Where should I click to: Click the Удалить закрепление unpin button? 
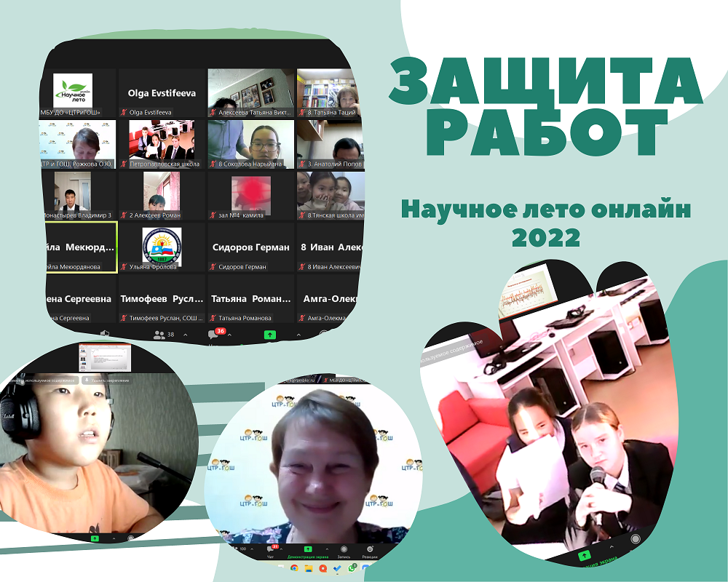(x=107, y=380)
